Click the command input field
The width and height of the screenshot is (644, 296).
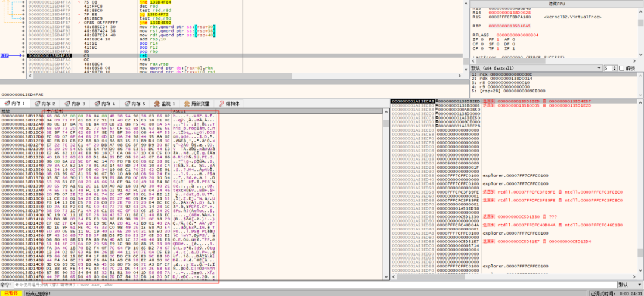pyautogui.click(x=315, y=285)
